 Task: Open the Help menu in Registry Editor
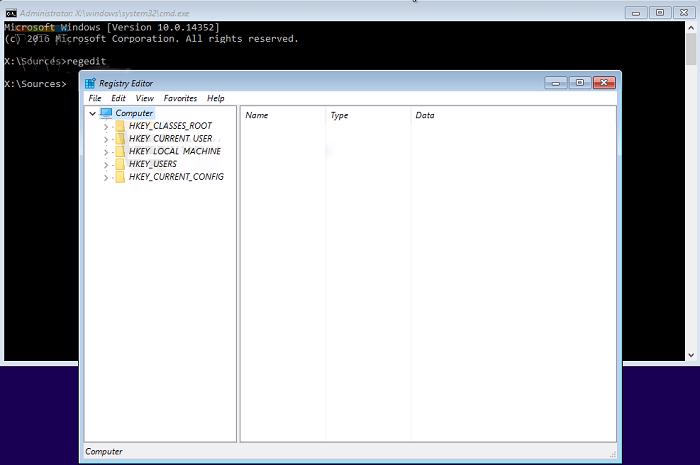click(216, 98)
